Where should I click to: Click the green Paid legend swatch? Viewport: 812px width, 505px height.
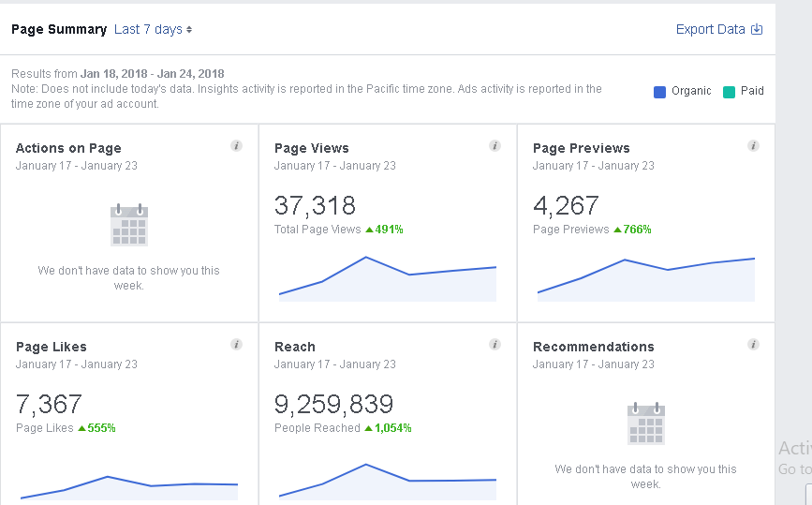[729, 91]
